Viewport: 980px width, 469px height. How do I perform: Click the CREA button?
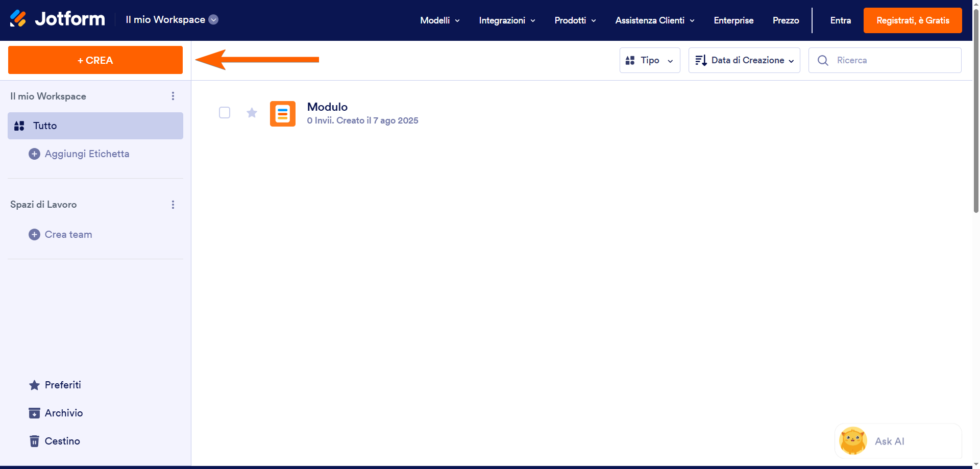point(95,60)
